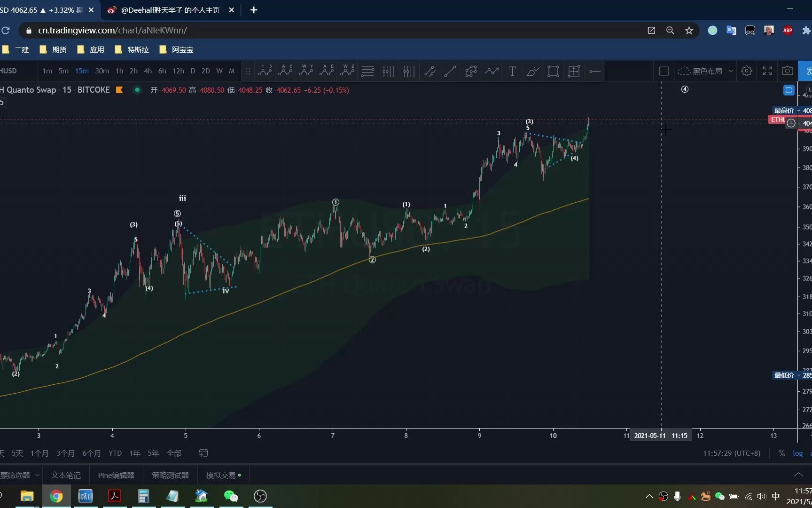812x508 pixels.
Task: Show hidden system tray icons
Action: coord(649,496)
